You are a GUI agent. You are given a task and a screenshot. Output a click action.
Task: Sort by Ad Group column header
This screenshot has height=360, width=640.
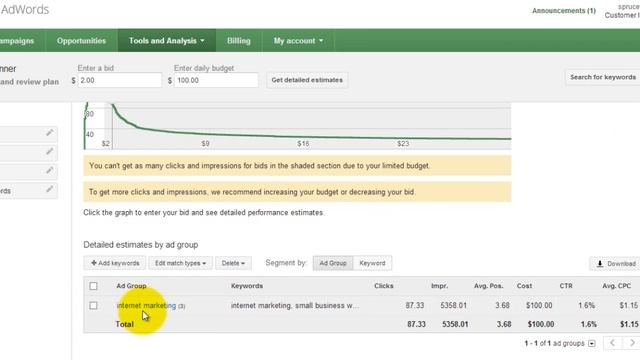coord(131,286)
